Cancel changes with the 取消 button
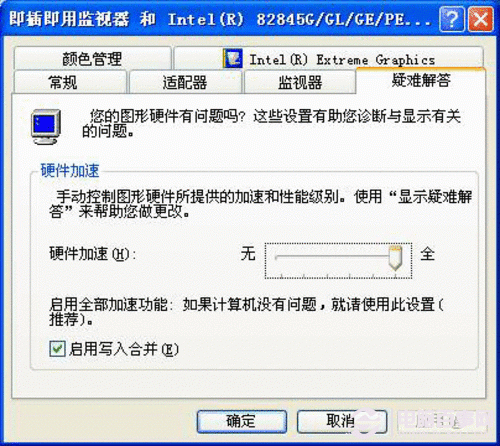This screenshot has height=446, width=500. point(342,421)
